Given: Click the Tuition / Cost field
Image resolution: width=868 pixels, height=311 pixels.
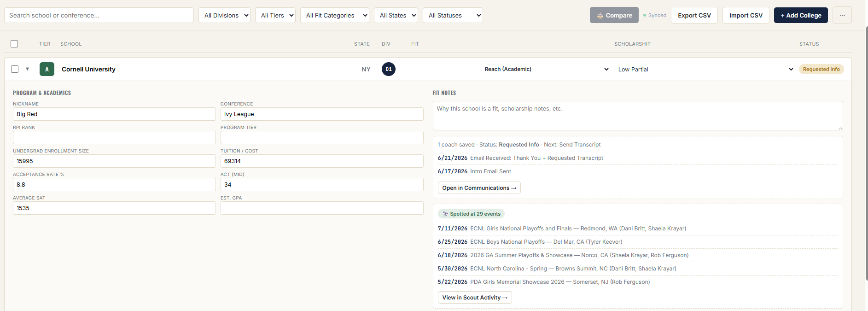Looking at the screenshot, I should tap(322, 161).
